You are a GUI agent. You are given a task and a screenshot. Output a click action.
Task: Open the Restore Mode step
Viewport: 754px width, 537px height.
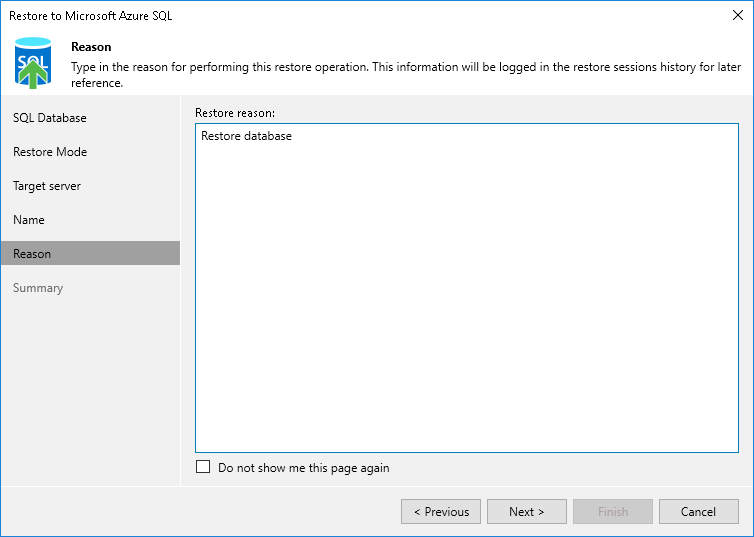[90, 152]
